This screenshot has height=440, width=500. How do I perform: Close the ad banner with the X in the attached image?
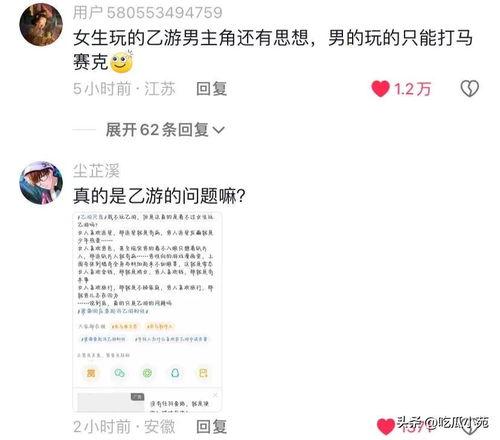pos(215,395)
